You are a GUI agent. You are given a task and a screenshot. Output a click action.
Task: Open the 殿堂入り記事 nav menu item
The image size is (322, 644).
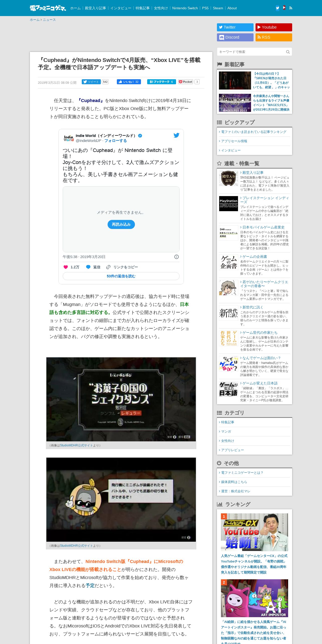point(96,8)
